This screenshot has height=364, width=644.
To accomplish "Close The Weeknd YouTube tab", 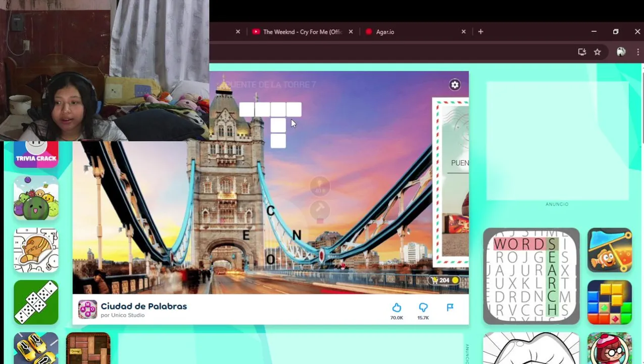I will click(x=351, y=32).
